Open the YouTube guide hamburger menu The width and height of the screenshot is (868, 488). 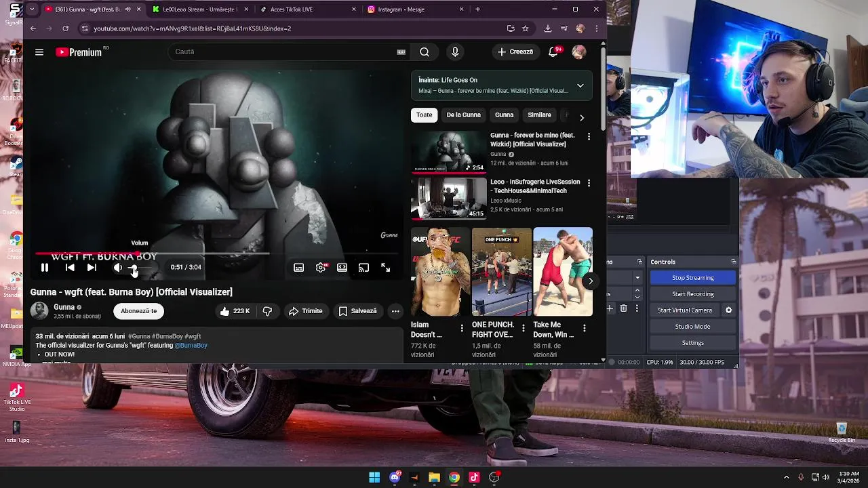39,52
